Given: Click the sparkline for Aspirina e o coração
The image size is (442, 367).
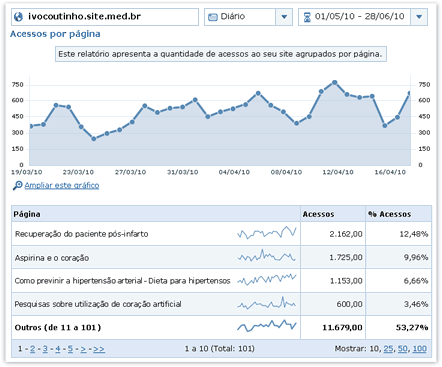Looking at the screenshot, I should tap(267, 256).
